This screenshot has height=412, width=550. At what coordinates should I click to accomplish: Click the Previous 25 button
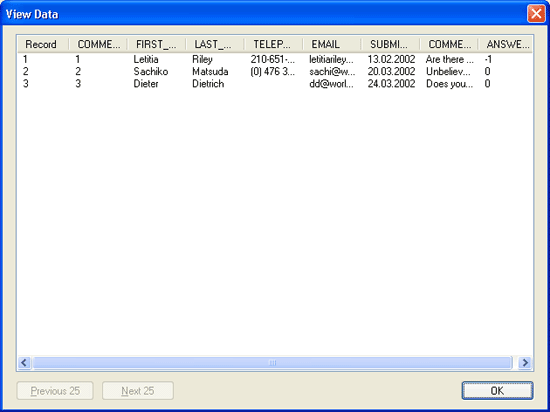click(55, 391)
